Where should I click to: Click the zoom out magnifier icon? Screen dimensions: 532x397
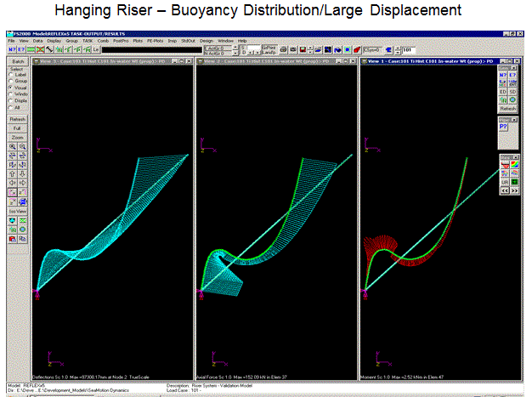coord(23,146)
